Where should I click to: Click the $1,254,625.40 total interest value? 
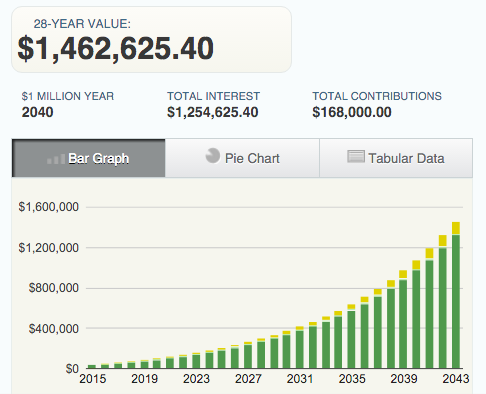(x=213, y=112)
